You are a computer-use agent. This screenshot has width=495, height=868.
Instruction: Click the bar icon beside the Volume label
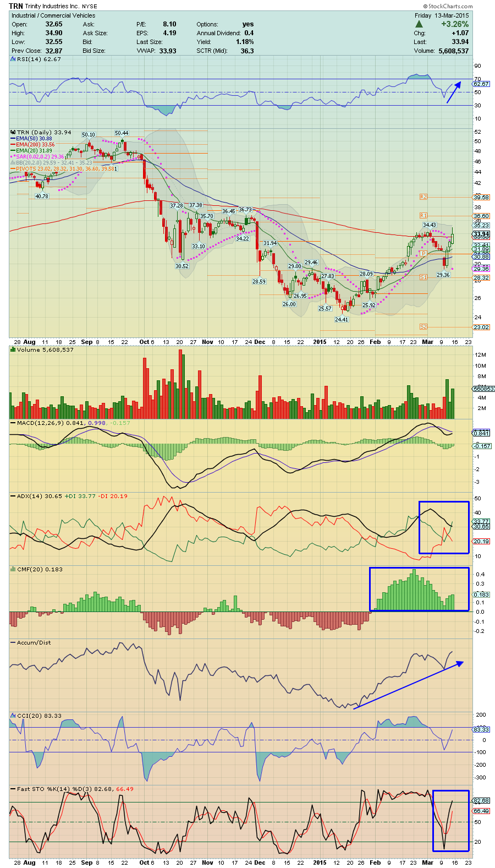tap(13, 350)
